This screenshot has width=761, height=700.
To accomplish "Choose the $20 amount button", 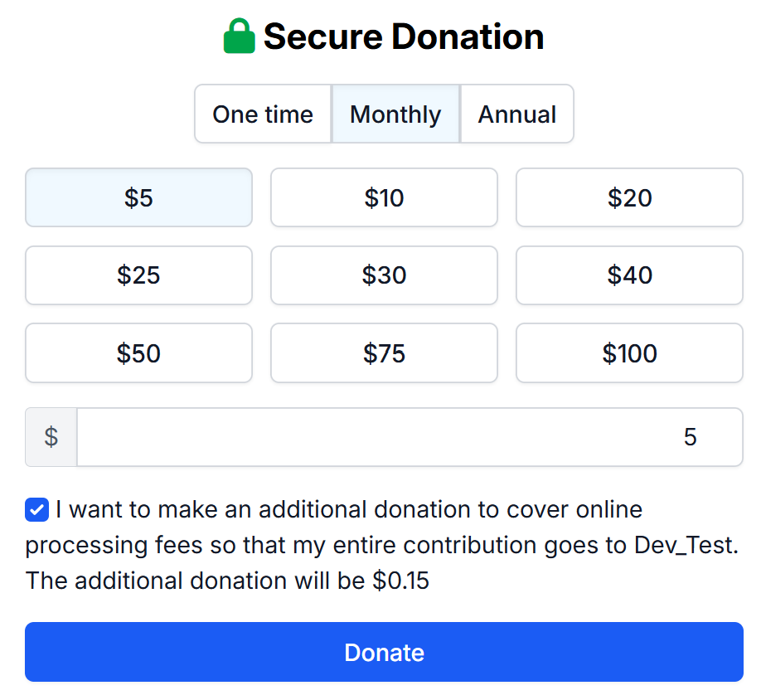I will (629, 197).
